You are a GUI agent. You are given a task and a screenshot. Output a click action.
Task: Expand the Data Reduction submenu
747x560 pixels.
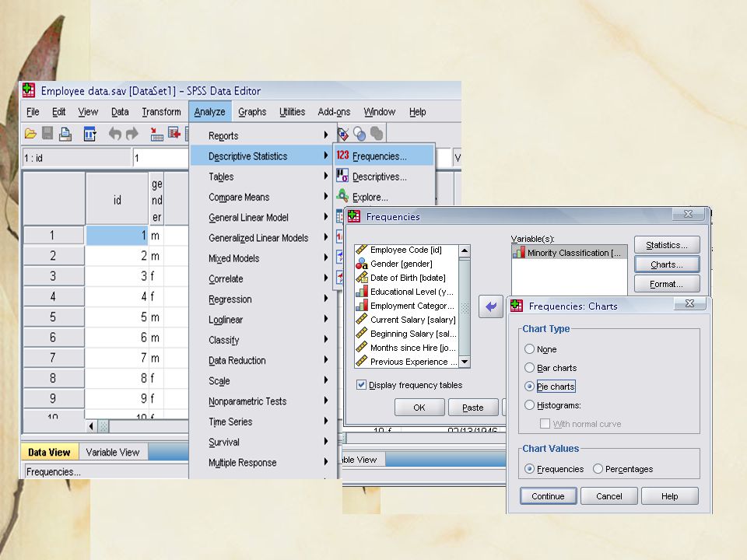264,360
